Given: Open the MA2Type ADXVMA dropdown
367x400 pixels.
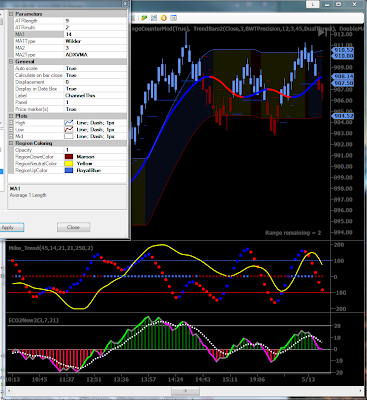Looking at the screenshot, I should point(95,55).
